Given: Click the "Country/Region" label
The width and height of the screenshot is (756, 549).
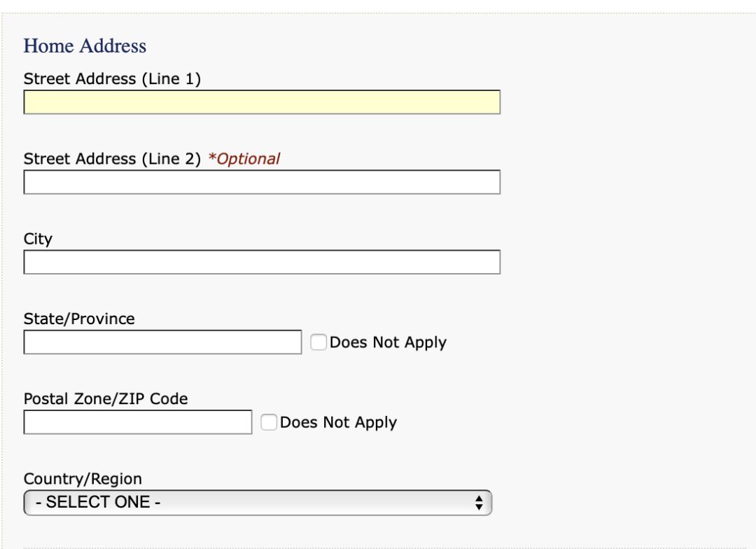Looking at the screenshot, I should [83, 479].
